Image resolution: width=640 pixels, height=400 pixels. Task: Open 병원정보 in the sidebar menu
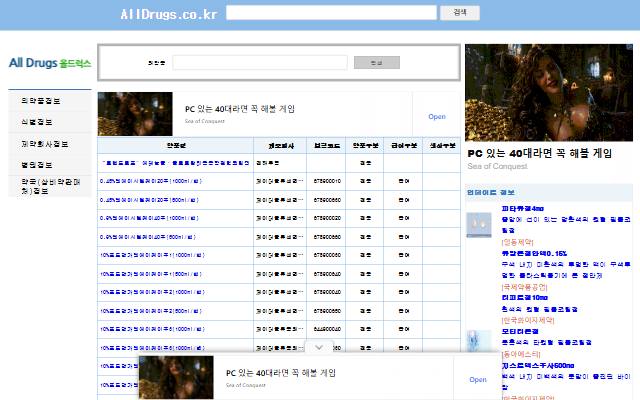pos(36,165)
